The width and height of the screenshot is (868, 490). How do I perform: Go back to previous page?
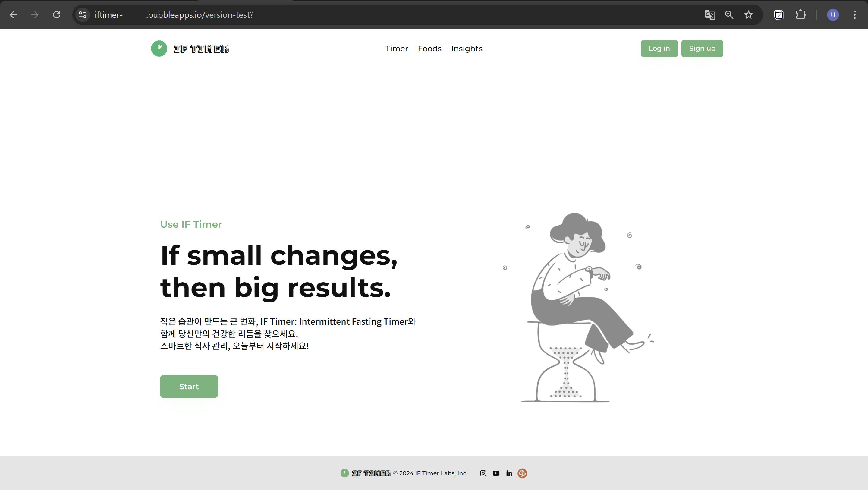[14, 15]
